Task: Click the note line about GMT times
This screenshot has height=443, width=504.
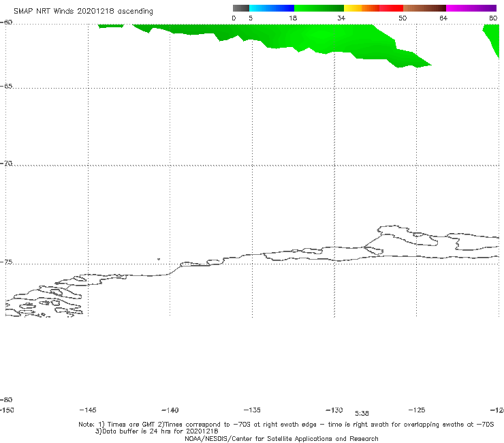Action: tap(286, 425)
